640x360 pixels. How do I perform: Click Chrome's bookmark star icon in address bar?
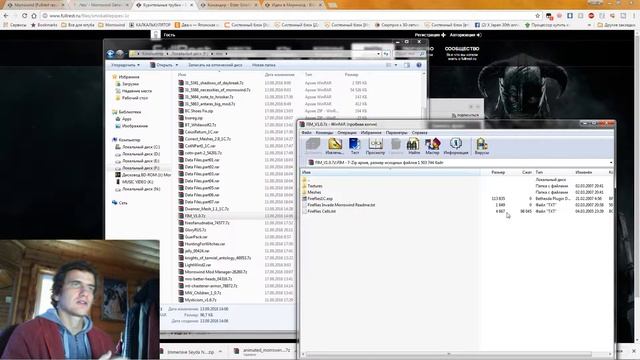click(x=537, y=16)
